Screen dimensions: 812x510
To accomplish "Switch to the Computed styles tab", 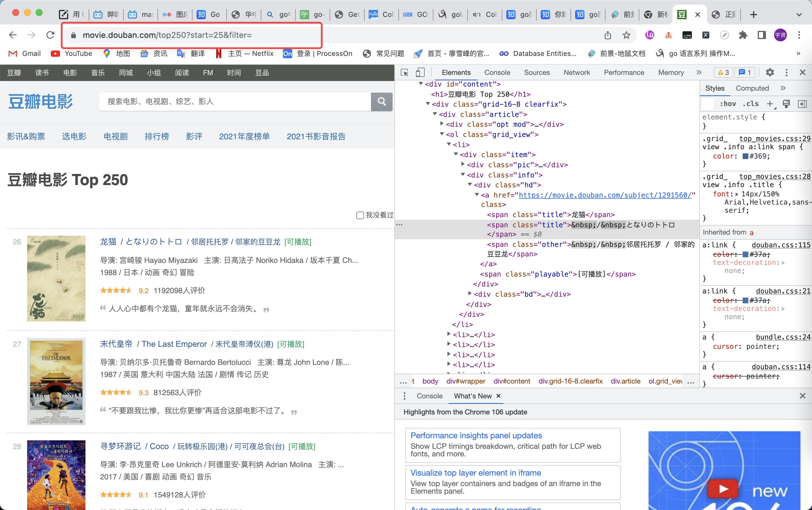I will point(752,88).
